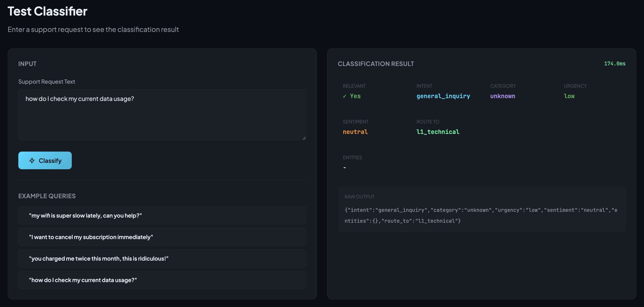Viewport: 644px width, 307px height.
Task: Click inside the Support Request Text field
Action: [162, 115]
